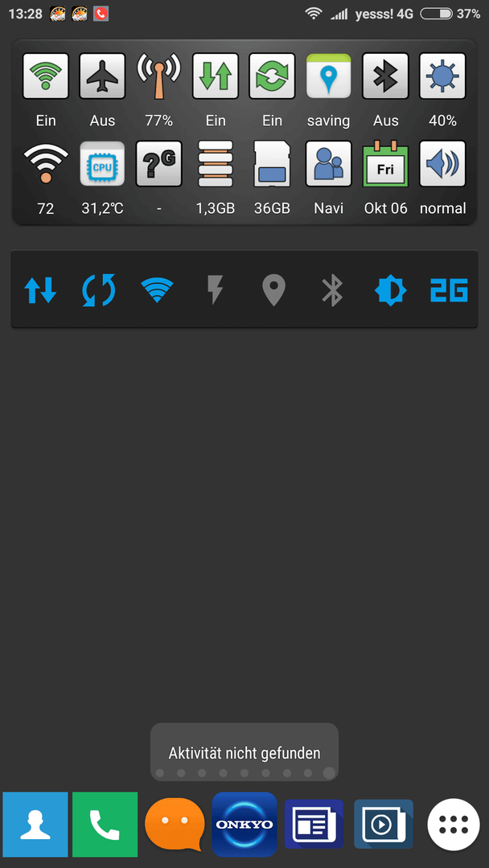489x868 pixels.
Task: Toggle Bluetooth in the top widget row
Action: click(x=385, y=76)
